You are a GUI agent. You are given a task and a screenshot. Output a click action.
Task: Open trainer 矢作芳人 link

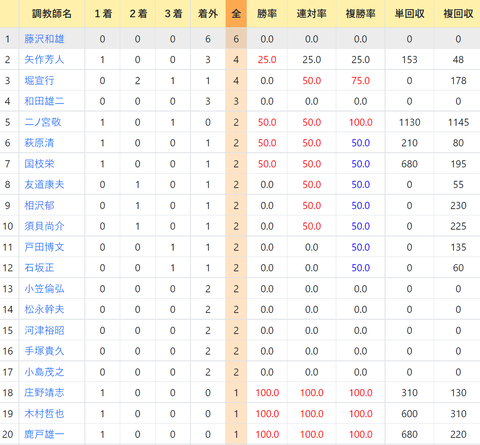(44, 60)
